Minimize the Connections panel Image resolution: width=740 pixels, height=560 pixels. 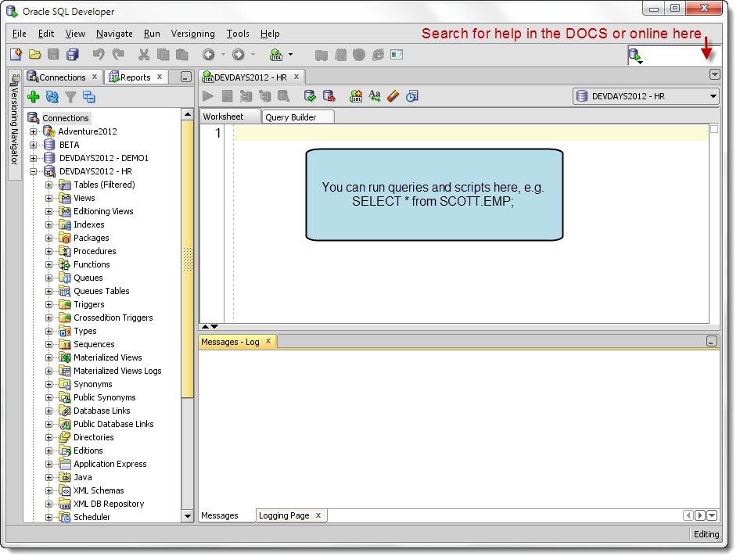pyautogui.click(x=186, y=77)
